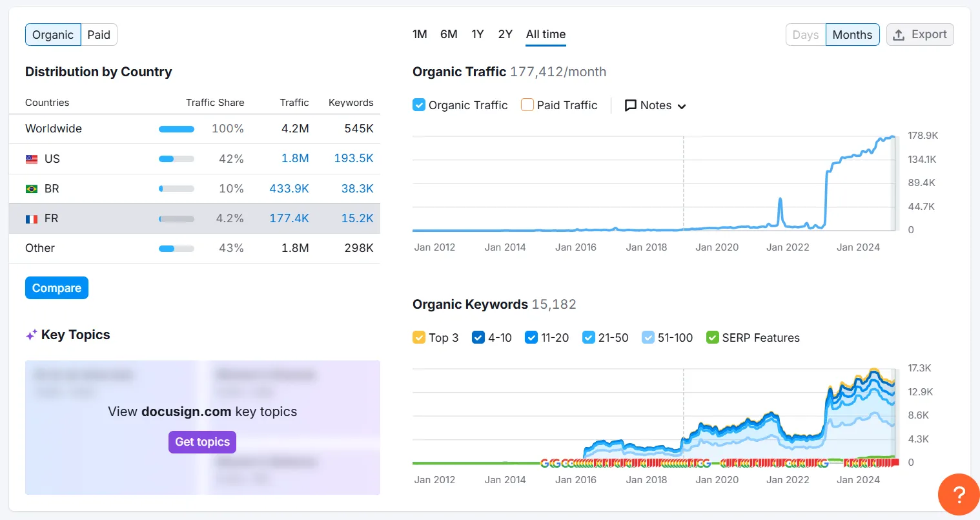Enable the Paid Traffic checkbox
The image size is (980, 520).
[x=527, y=105]
